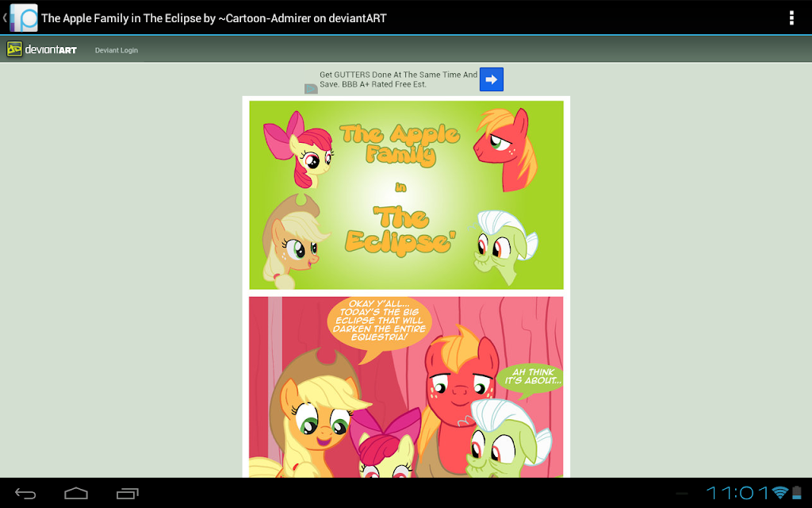Click the Apple Bloom head on title panel
Image resolution: width=812 pixels, height=508 pixels.
point(298,149)
